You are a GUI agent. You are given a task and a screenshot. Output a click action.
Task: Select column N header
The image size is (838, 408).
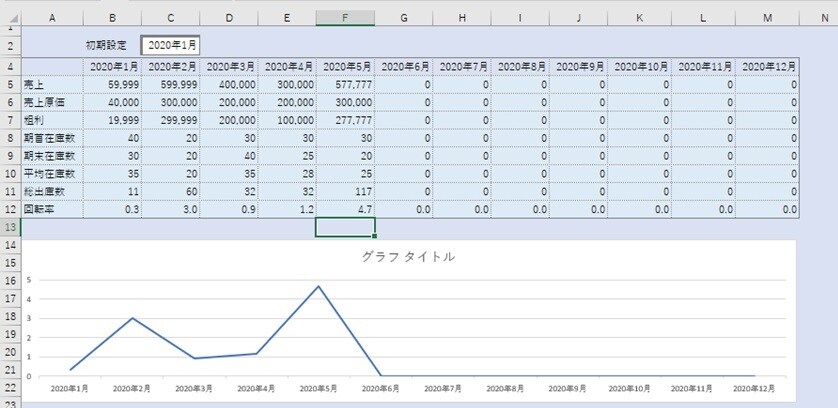pyautogui.click(x=825, y=18)
